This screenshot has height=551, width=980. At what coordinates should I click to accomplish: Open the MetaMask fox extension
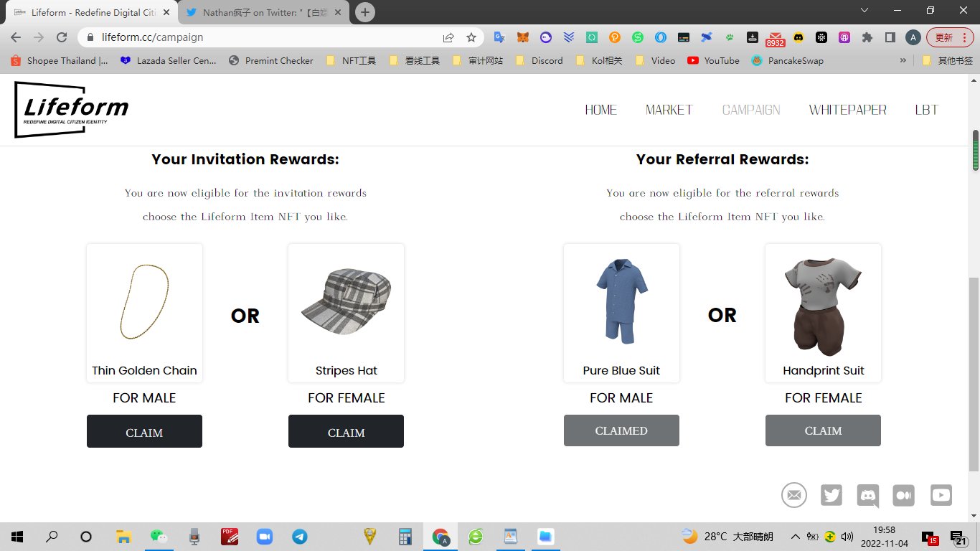click(524, 37)
